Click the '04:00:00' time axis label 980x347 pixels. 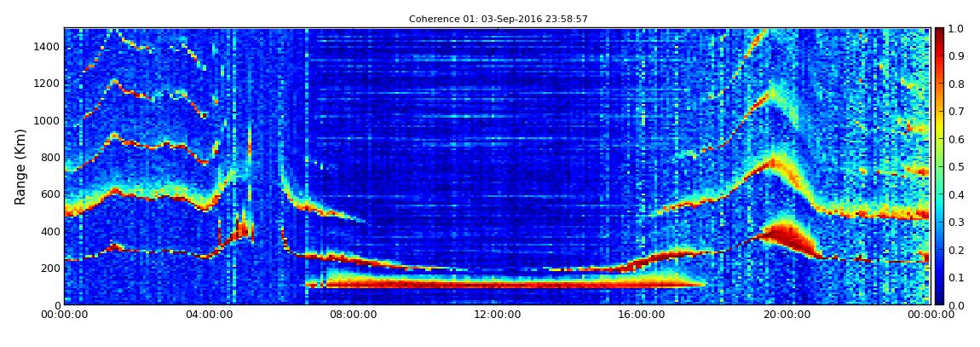tap(210, 315)
